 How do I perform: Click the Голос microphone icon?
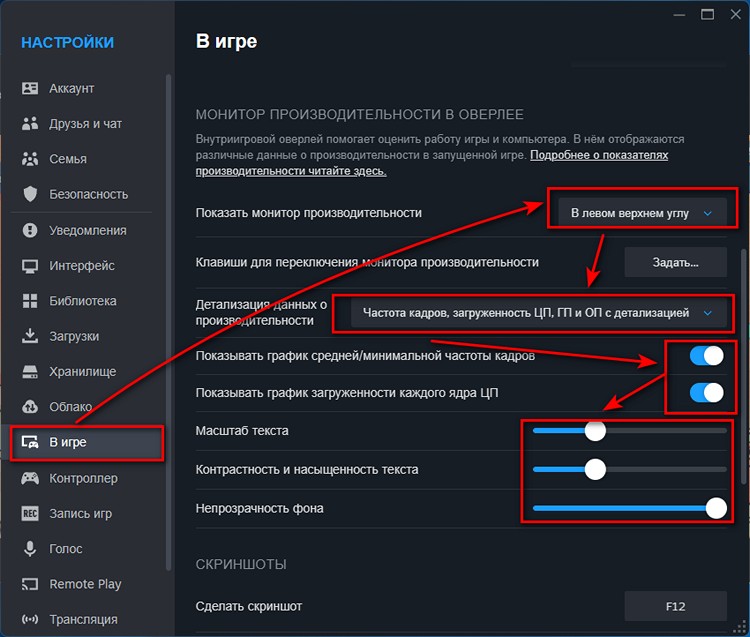coord(30,549)
